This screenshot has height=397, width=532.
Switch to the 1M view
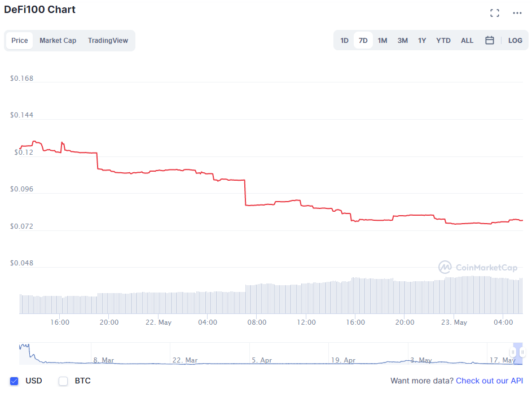pyautogui.click(x=382, y=40)
